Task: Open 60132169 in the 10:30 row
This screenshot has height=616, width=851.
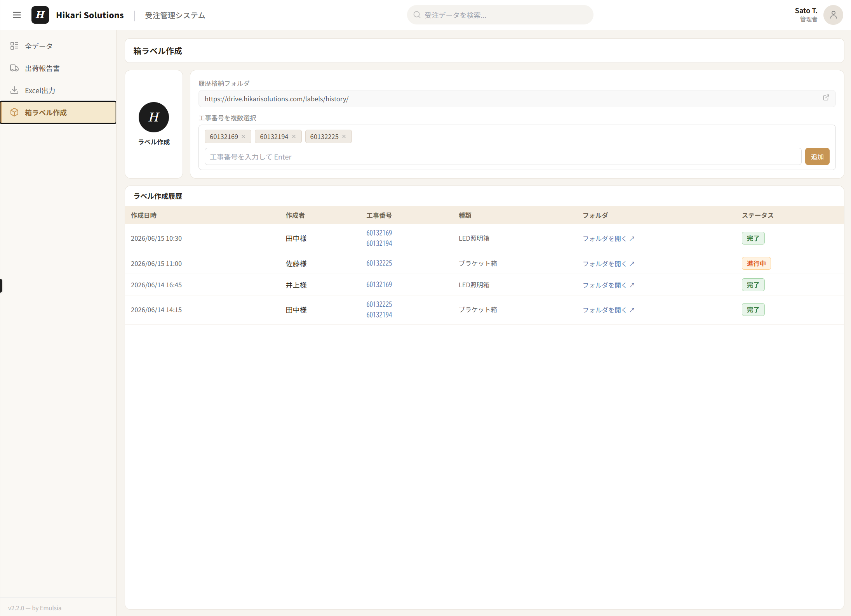Action: click(379, 233)
